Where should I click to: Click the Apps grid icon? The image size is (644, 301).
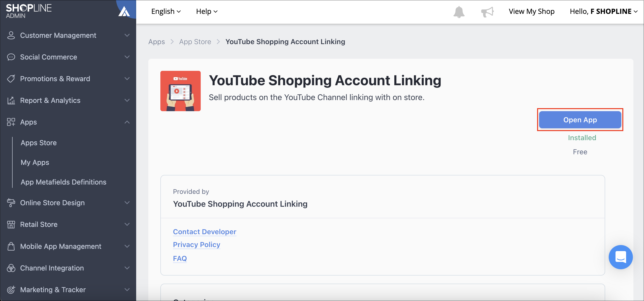11,122
